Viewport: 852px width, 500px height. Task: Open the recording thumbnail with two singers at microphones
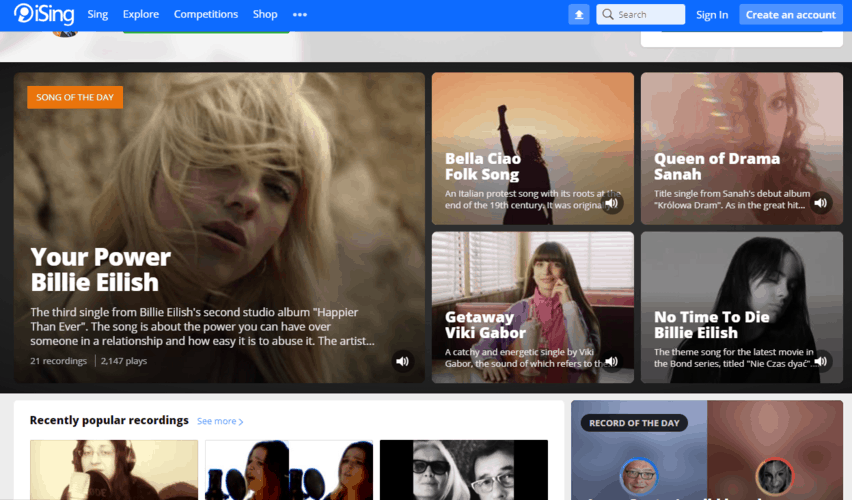[289, 470]
